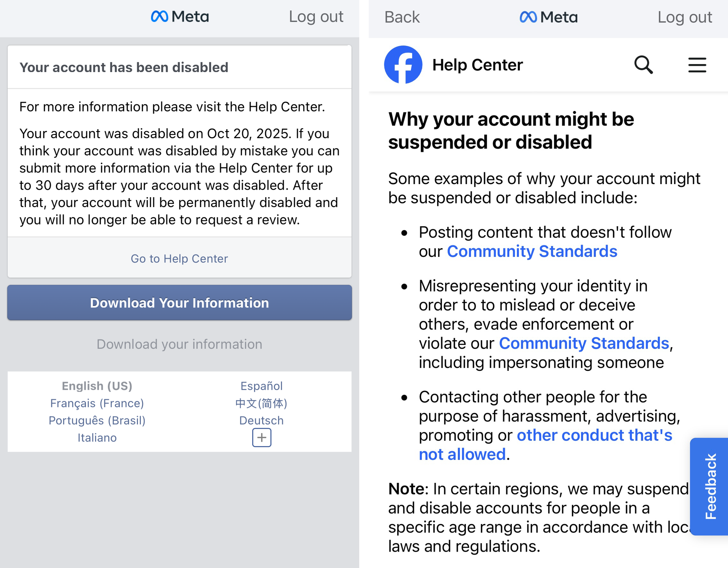This screenshot has width=728, height=568.
Task: Choose Deutsch language option
Action: pyautogui.click(x=261, y=420)
